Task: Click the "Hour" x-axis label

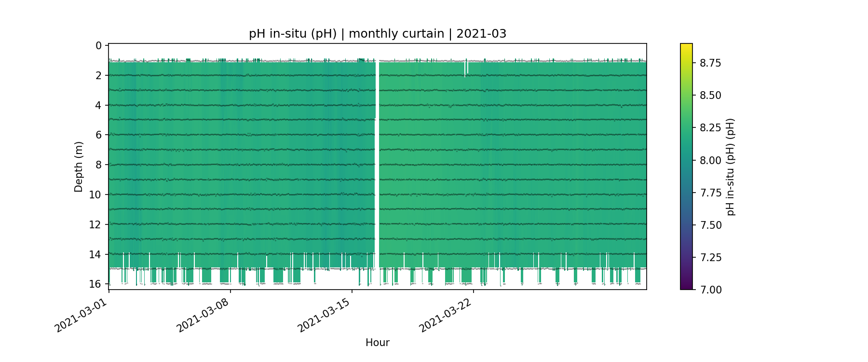Action: pyautogui.click(x=377, y=343)
